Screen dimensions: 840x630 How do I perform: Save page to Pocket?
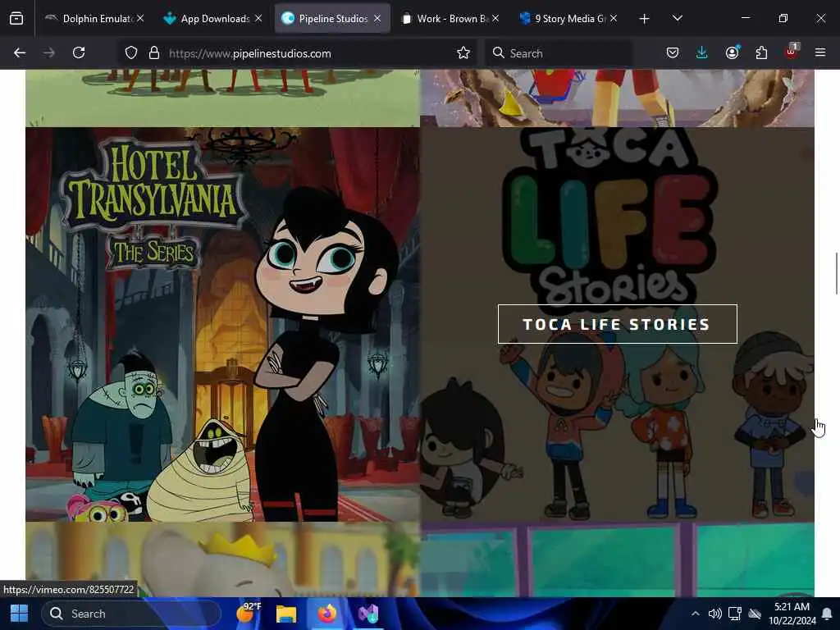[673, 53]
